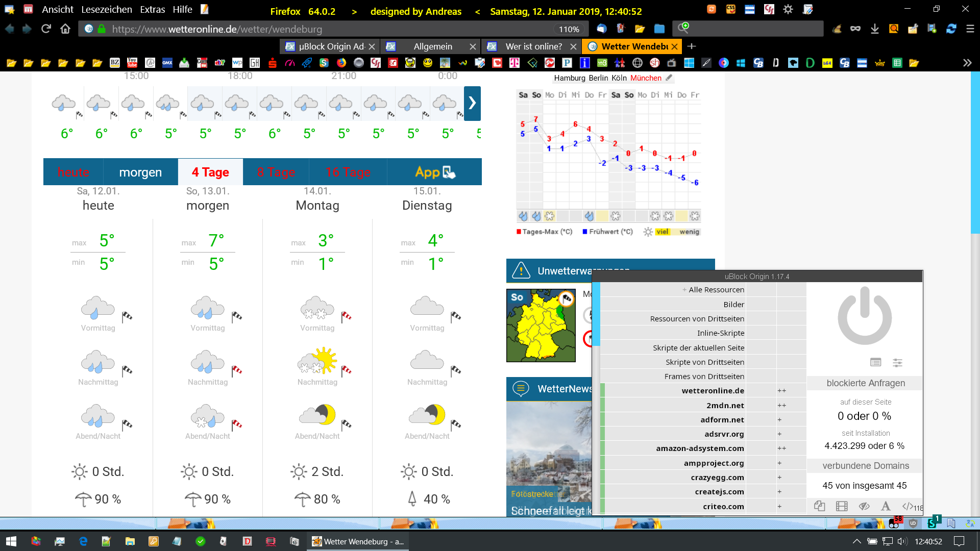Viewport: 980px width, 551px height.
Task: Open uBlock dashboard sliders icon
Action: pos(897,362)
